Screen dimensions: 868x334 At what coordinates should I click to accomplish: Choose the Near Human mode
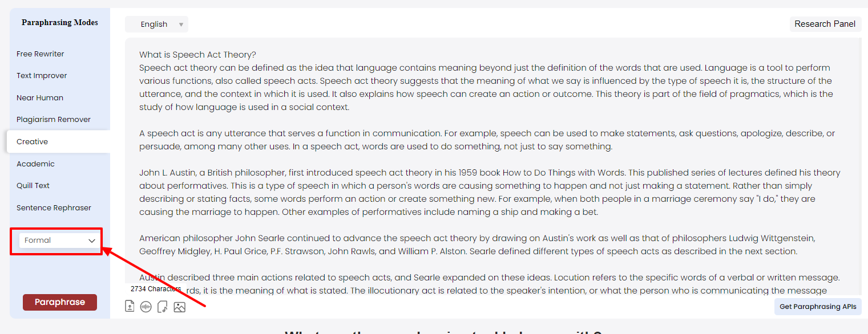tap(40, 98)
